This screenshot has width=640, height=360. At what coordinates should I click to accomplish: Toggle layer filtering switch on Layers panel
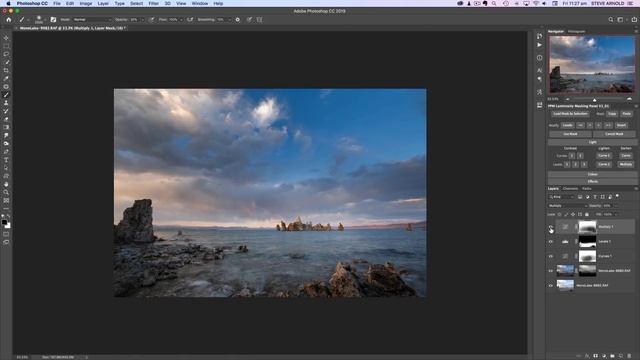[x=617, y=196]
